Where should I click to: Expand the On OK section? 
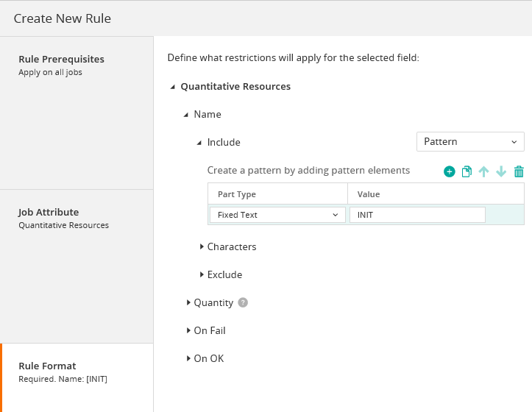coord(188,358)
